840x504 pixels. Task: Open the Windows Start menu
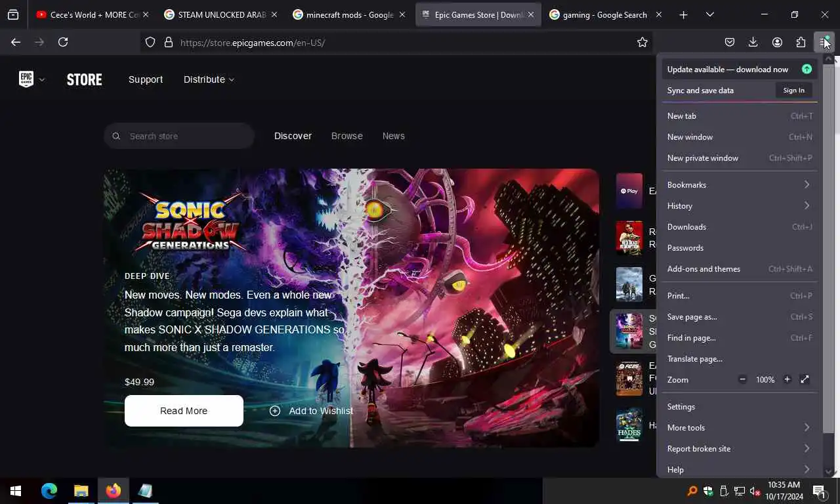[16, 490]
